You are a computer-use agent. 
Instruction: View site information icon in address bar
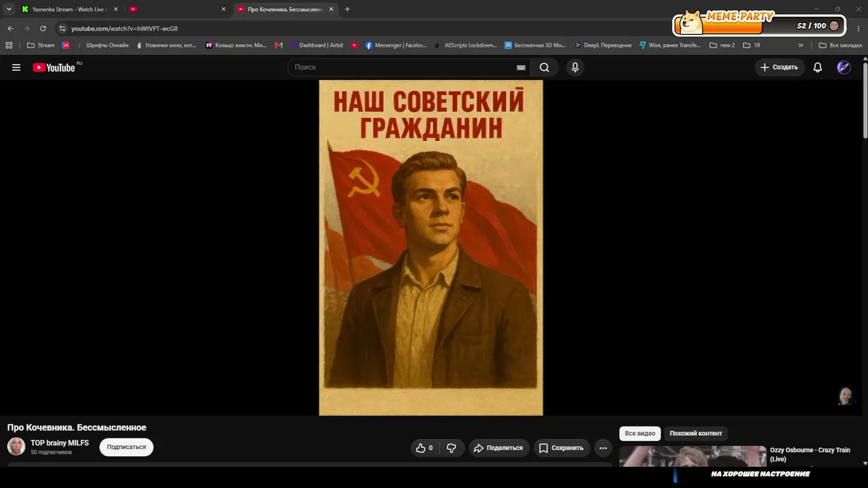coord(62,28)
